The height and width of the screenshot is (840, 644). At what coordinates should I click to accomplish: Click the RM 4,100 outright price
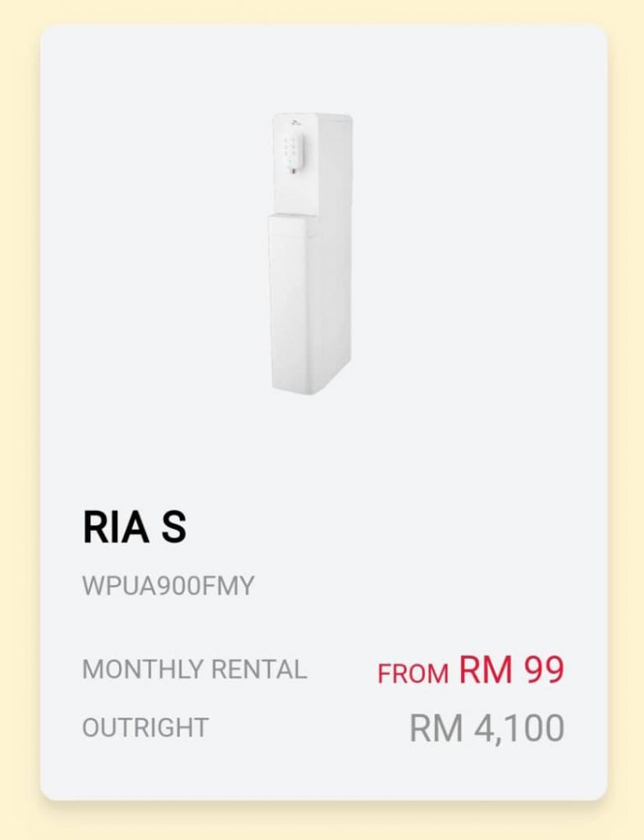pyautogui.click(x=487, y=728)
